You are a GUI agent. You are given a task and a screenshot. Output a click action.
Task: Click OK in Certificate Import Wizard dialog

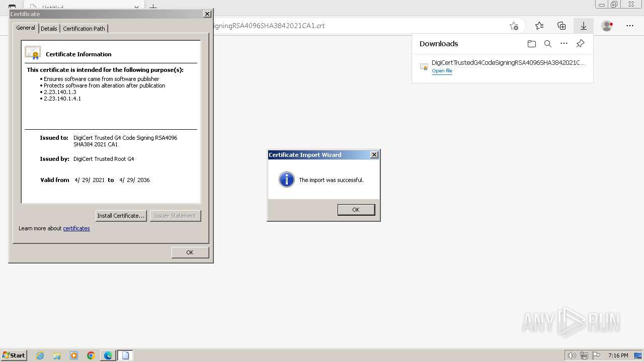[x=356, y=210]
